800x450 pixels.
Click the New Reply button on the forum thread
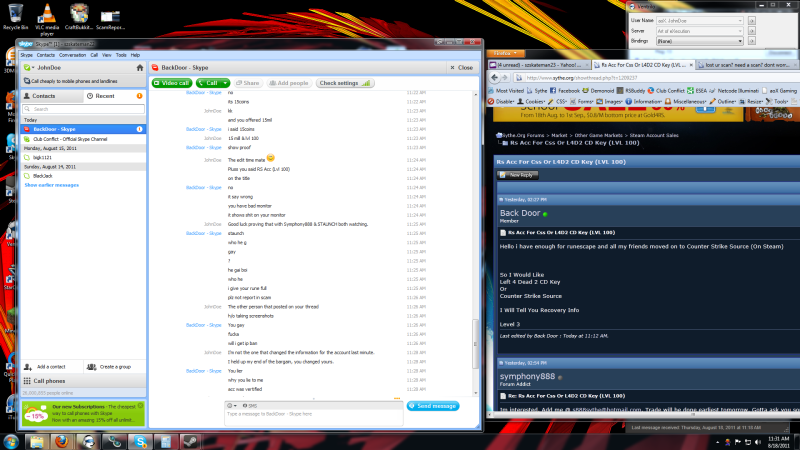click(517, 175)
